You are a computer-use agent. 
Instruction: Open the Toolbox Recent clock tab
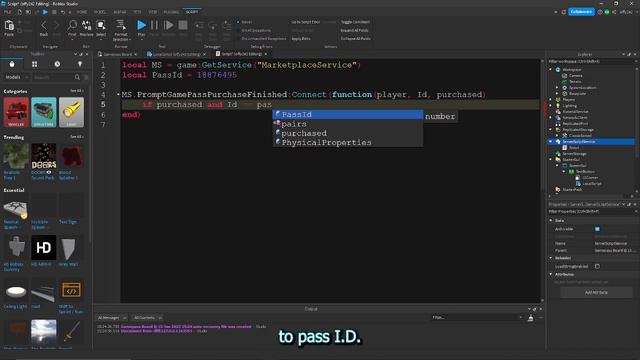coord(57,64)
